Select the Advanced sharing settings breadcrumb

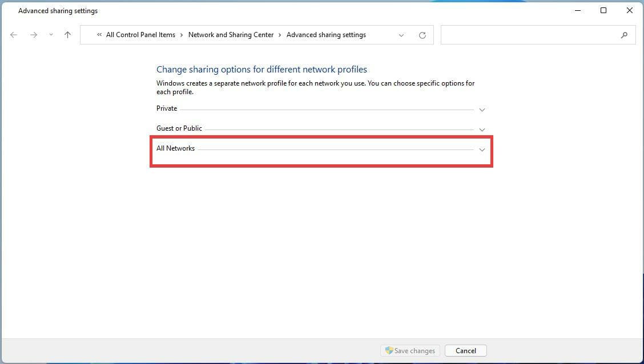coord(326,35)
